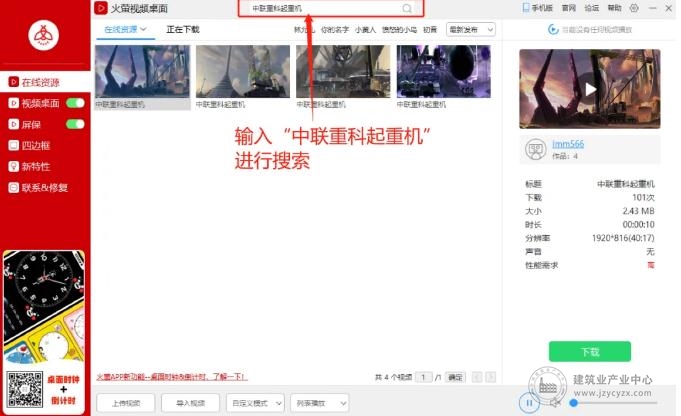Click the 上传视频 button
The height and width of the screenshot is (416, 681).
pyautogui.click(x=126, y=403)
